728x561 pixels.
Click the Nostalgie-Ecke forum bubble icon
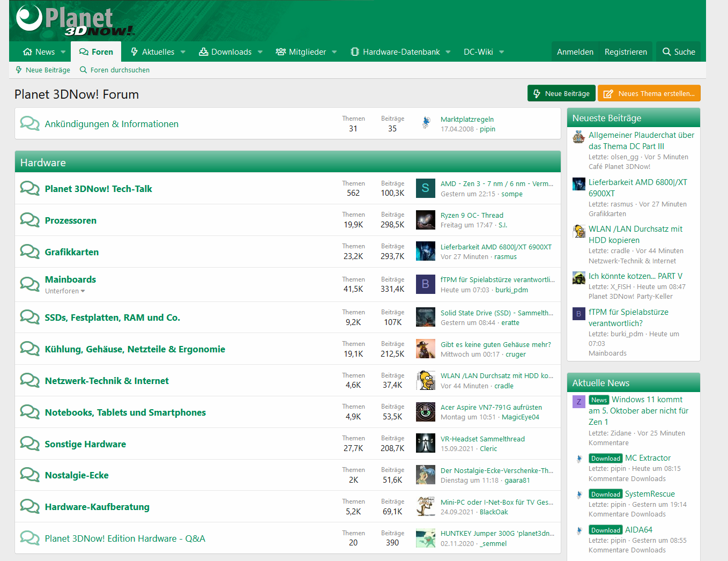click(30, 475)
